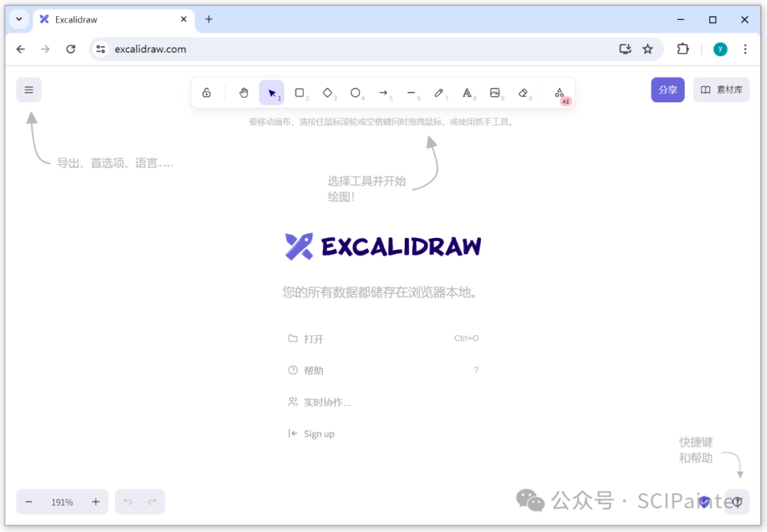The width and height of the screenshot is (767, 532).
Task: Click the browser forward arrow
Action: click(45, 49)
